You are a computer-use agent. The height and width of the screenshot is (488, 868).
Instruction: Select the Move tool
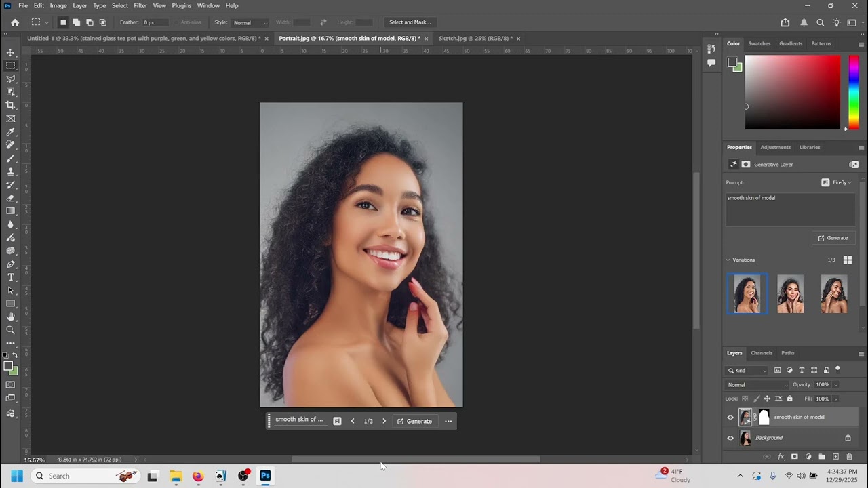10,52
